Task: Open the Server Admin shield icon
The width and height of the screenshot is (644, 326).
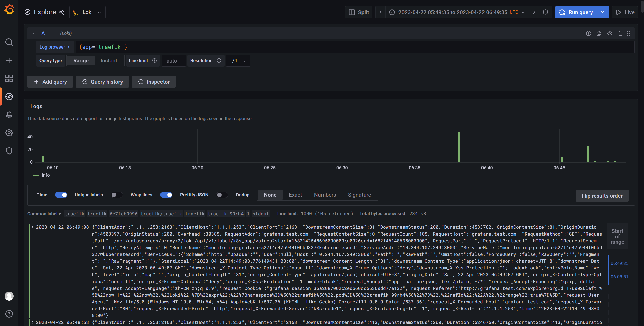Action: pyautogui.click(x=9, y=151)
